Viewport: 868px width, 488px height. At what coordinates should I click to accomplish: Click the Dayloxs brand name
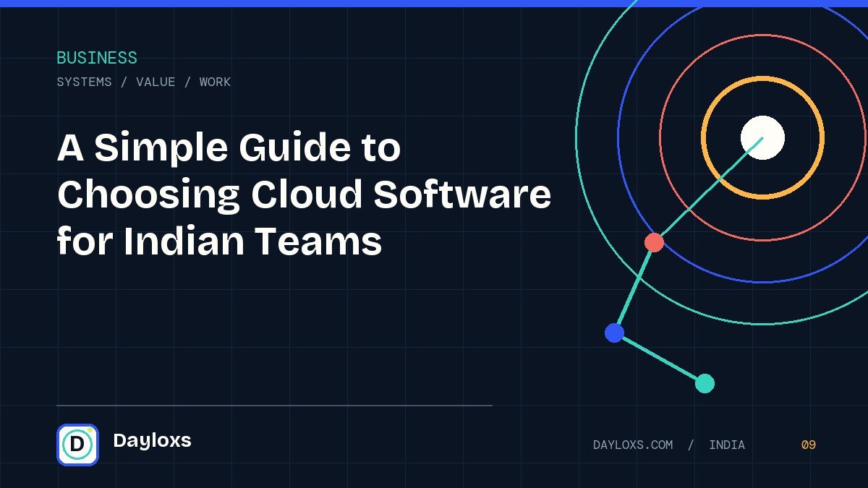(x=152, y=440)
